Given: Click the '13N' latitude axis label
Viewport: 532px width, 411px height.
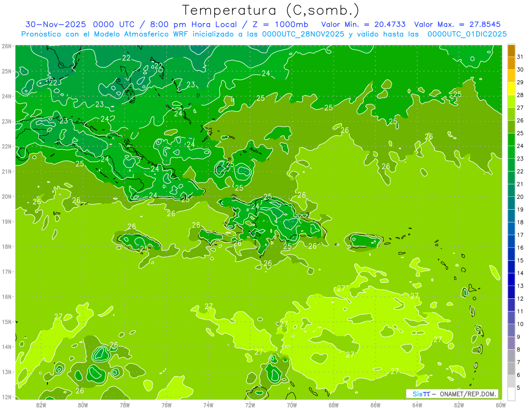Looking at the screenshot, I should coord(7,372).
